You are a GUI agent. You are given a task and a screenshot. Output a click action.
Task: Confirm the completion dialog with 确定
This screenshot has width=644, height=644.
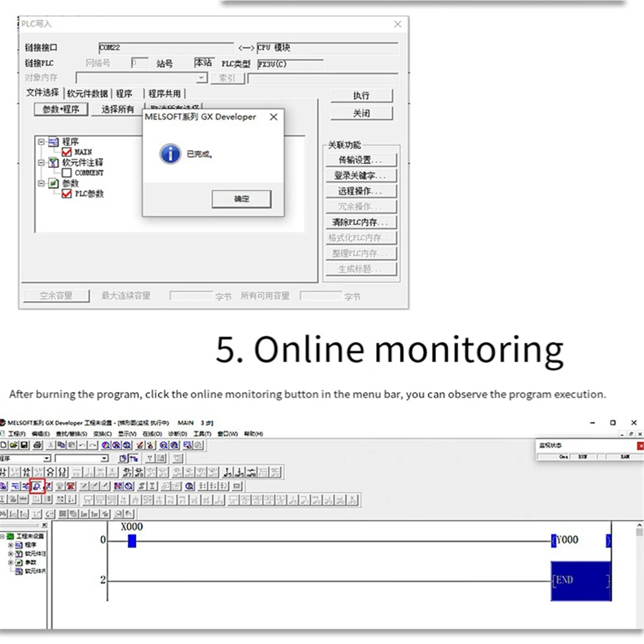click(x=241, y=199)
